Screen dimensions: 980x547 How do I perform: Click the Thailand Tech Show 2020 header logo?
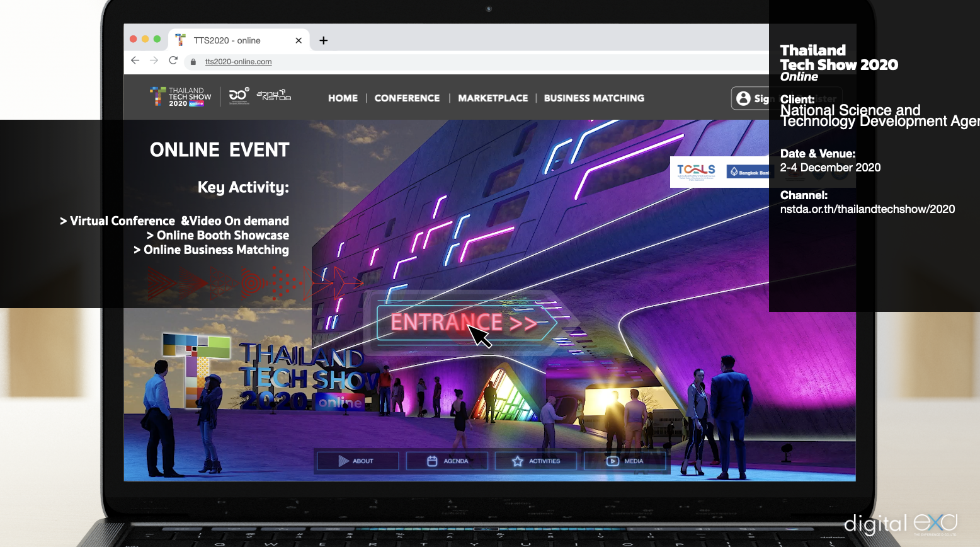click(181, 97)
